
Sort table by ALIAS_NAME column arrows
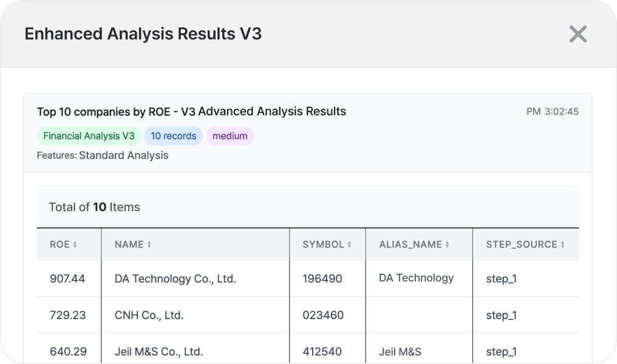(447, 244)
